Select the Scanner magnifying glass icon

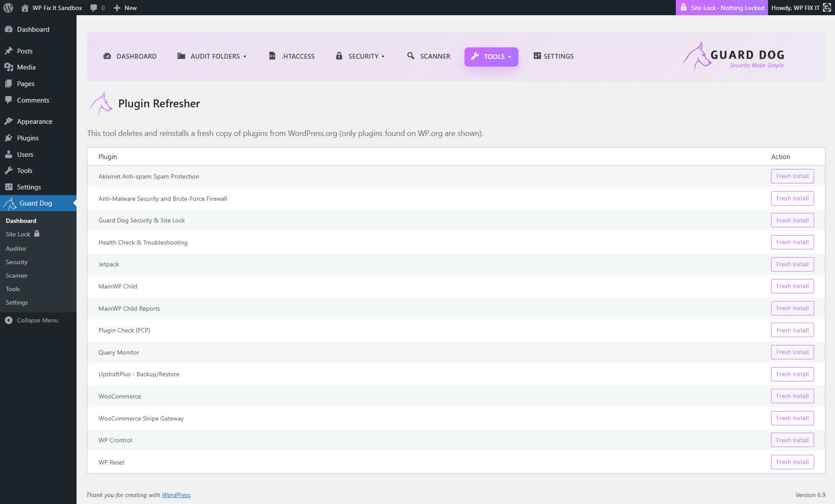click(x=411, y=56)
